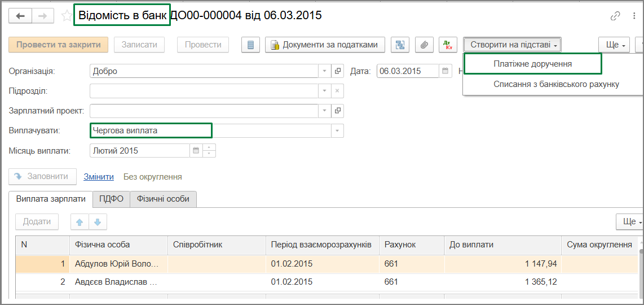Click the Місяць виплати stepper arrows
The width and height of the screenshot is (644, 305).
pyautogui.click(x=209, y=151)
